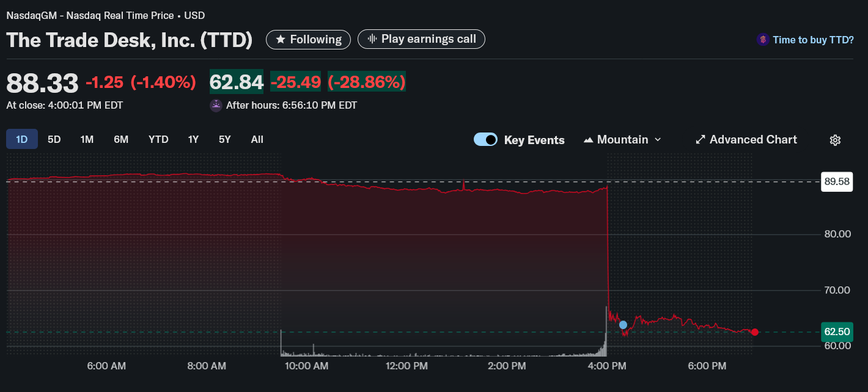868x392 pixels.
Task: Click the blue key event marker on chart
Action: coord(623,325)
